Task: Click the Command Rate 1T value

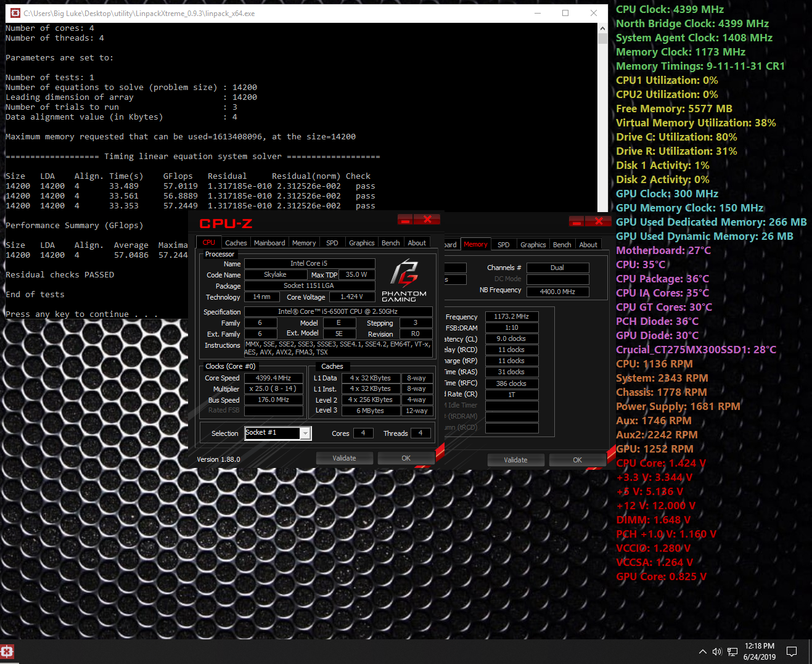Action: click(x=512, y=395)
